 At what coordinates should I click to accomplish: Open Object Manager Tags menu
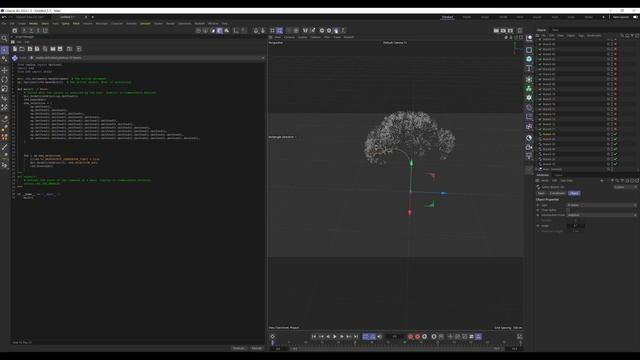581,36
